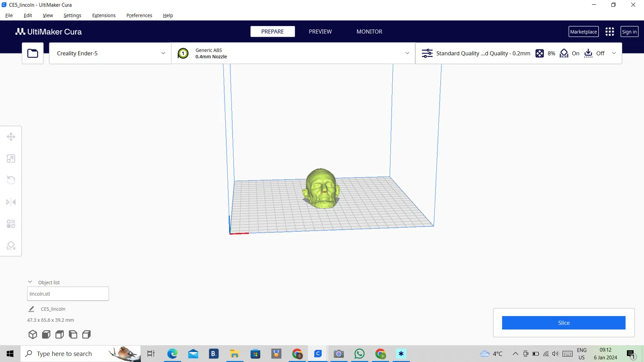The width and height of the screenshot is (644, 362).
Task: Switch to the PREVIEW stage tab
Action: point(320,31)
